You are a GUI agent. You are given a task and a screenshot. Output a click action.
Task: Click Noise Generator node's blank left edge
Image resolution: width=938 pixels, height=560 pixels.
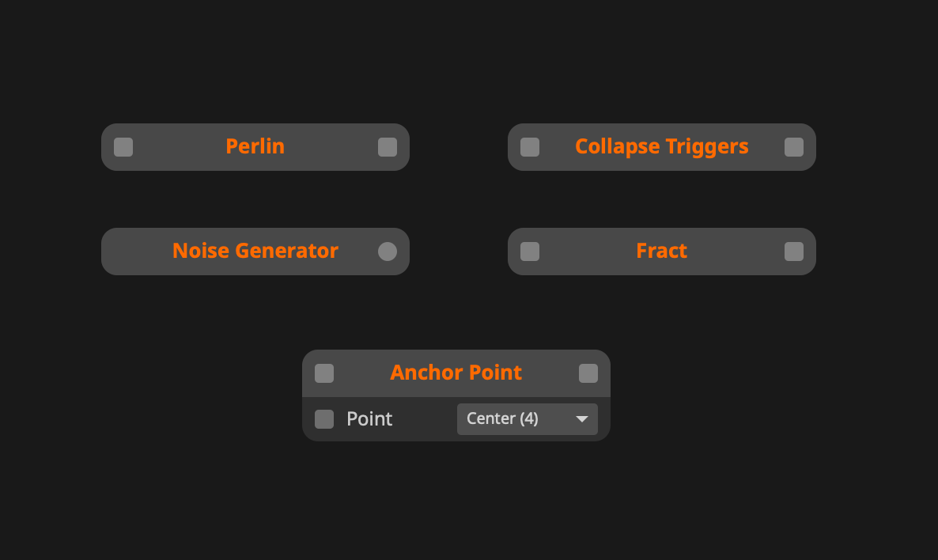[x=127, y=252]
